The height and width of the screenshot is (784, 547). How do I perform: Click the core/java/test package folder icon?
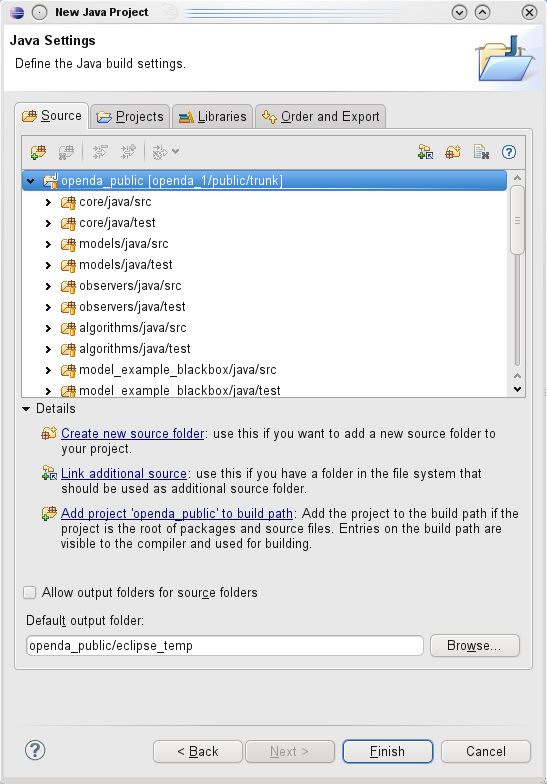pyautogui.click(x=68, y=223)
